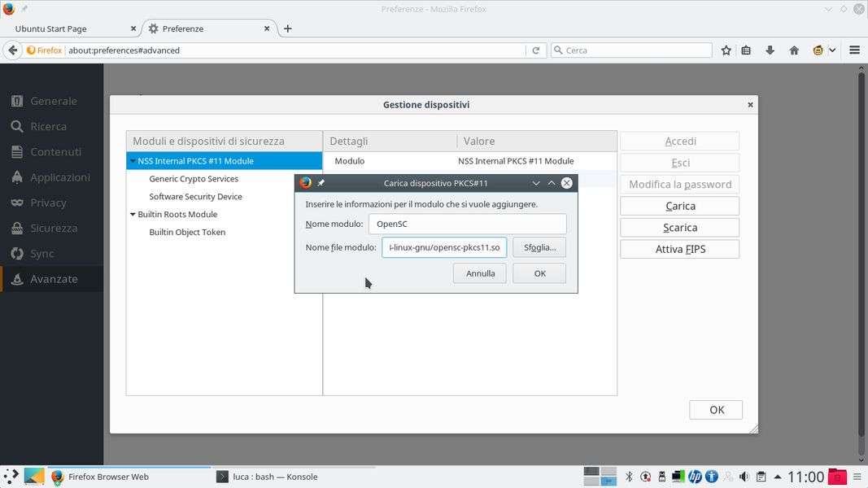The width and height of the screenshot is (868, 488).
Task: Click the Bluetooth icon in system tray
Action: (x=629, y=477)
